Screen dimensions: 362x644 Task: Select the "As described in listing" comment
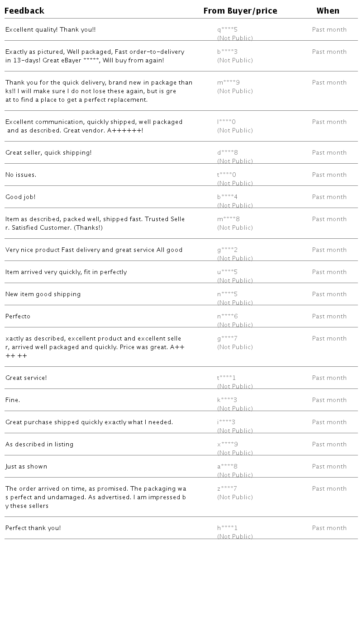[39, 445]
